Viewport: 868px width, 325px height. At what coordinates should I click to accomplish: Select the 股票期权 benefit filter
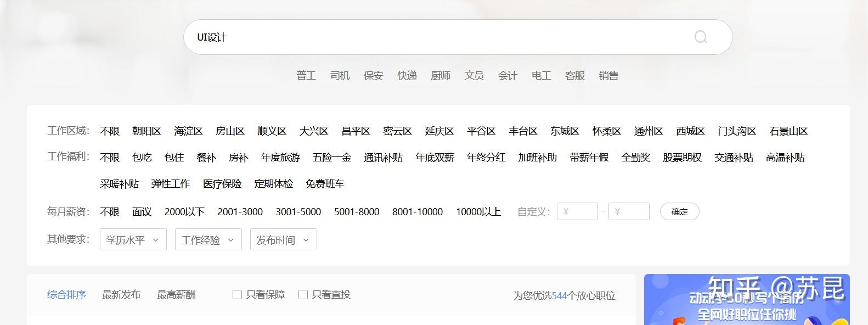682,158
